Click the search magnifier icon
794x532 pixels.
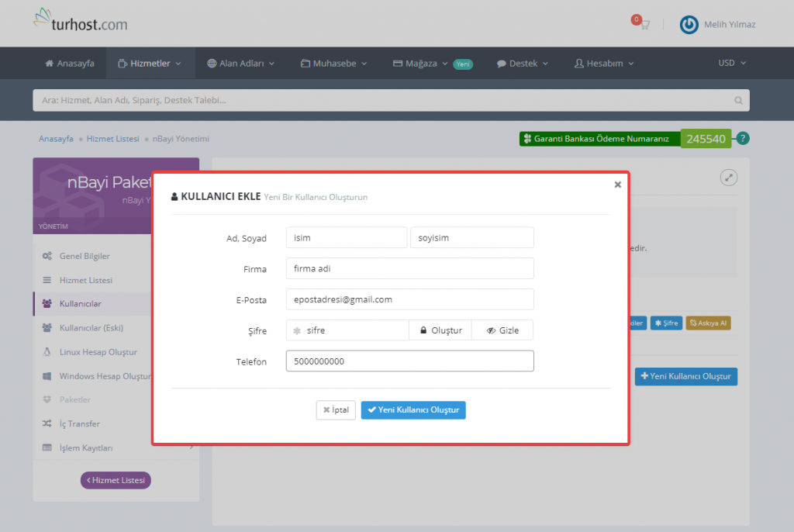738,101
